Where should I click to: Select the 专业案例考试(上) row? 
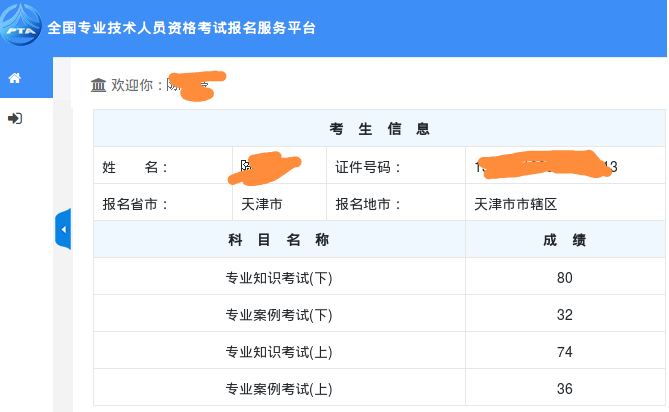click(x=379, y=388)
